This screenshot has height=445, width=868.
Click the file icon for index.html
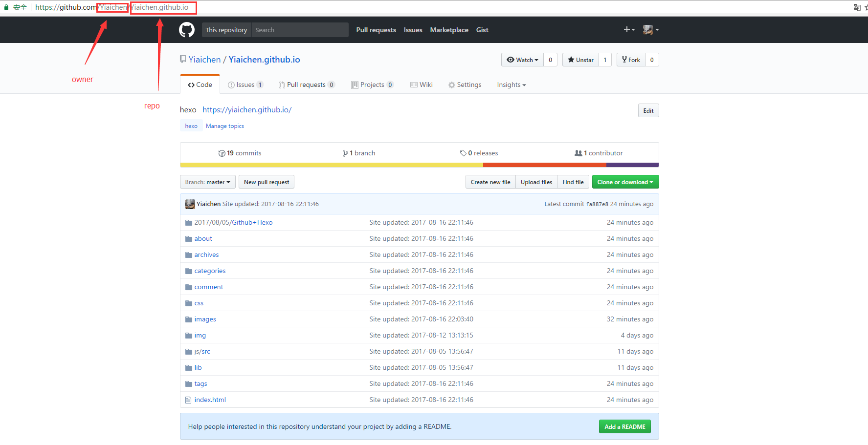pos(188,400)
